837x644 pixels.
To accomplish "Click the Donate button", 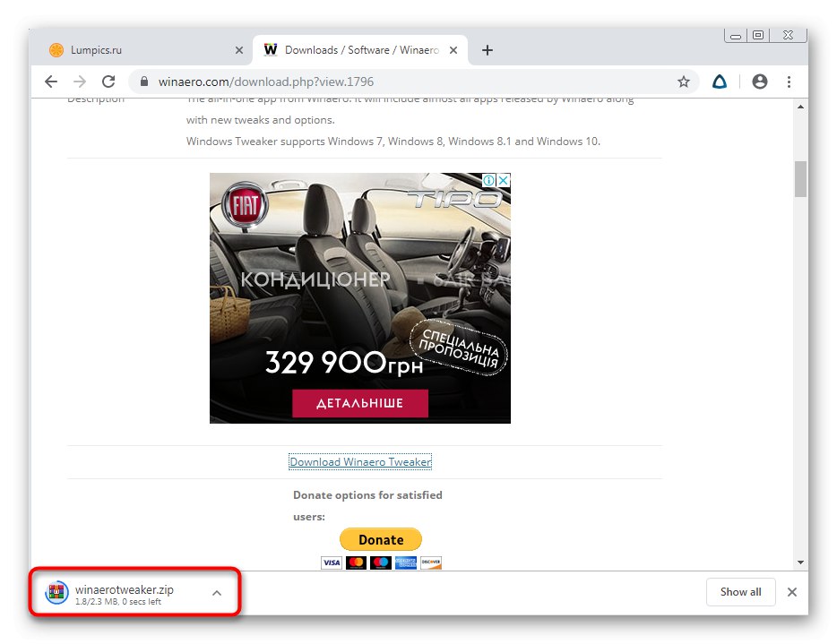I will 380,538.
